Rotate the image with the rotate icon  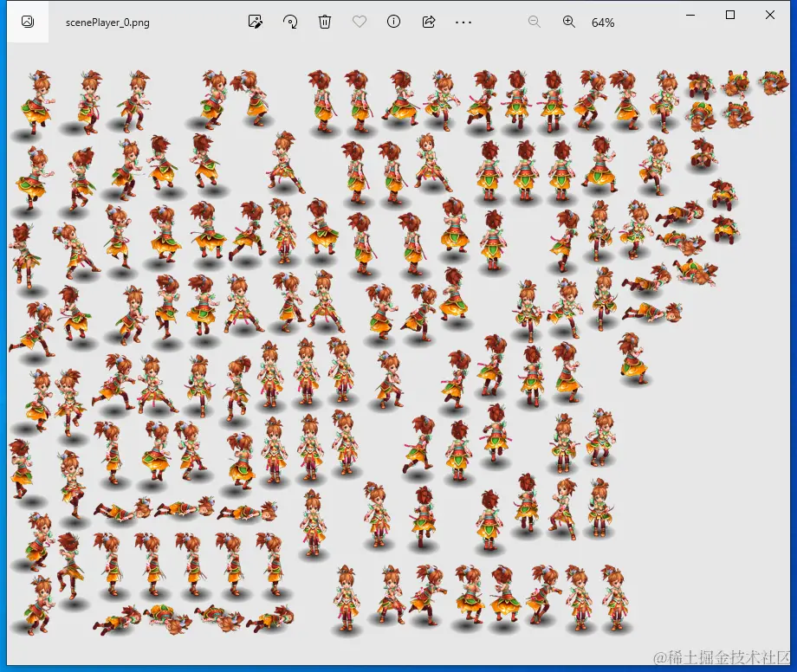(x=290, y=22)
